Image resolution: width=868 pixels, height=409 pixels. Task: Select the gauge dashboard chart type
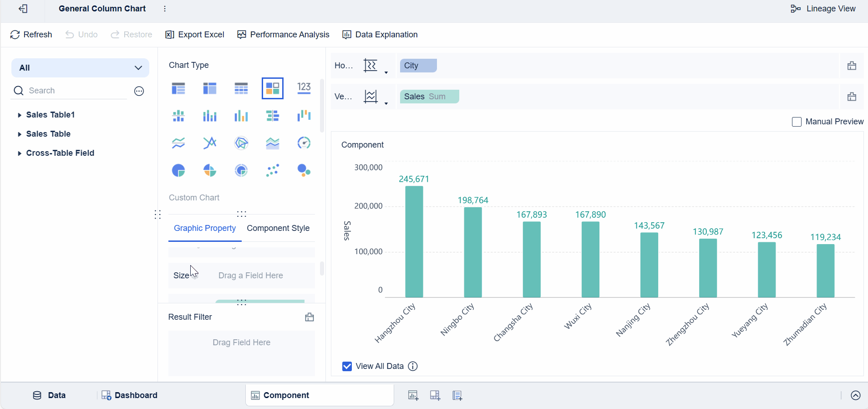tap(304, 143)
